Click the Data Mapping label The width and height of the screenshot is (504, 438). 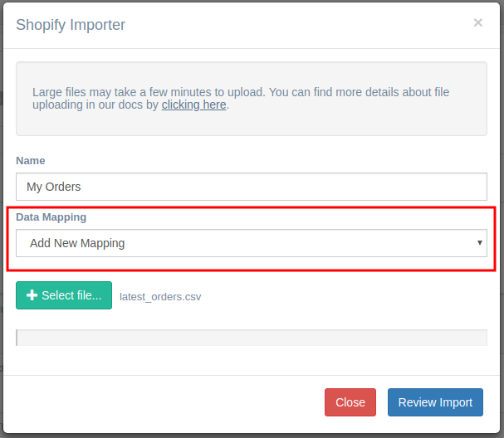point(51,217)
